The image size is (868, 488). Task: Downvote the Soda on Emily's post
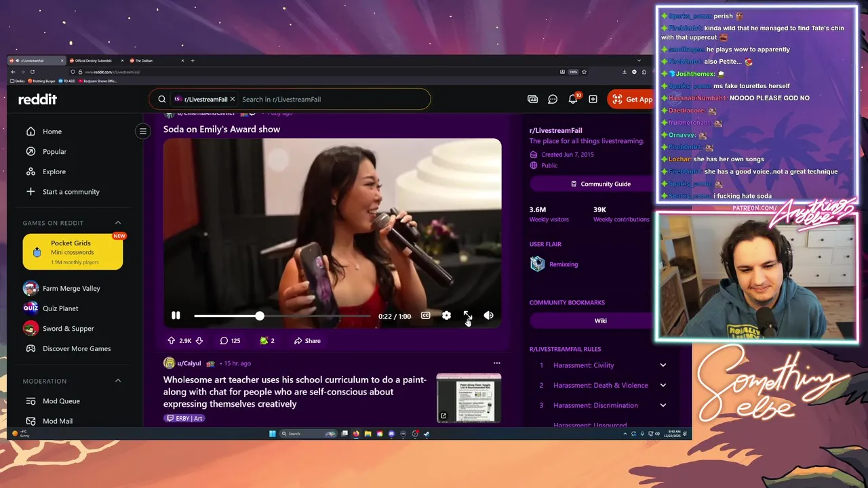pos(199,341)
